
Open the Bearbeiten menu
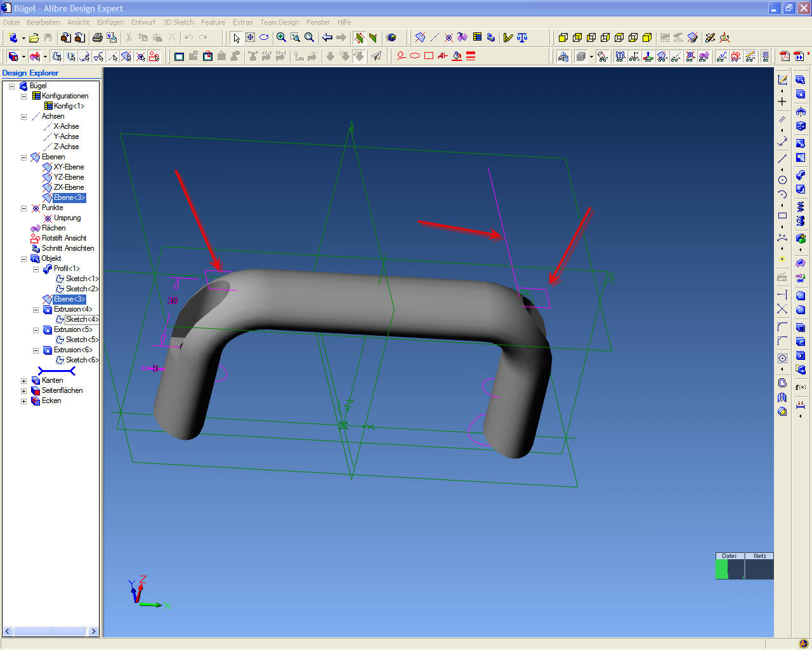(43, 22)
